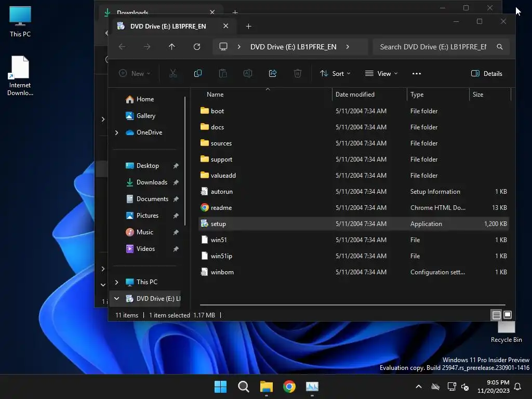The image size is (532, 399).
Task: Click the navigation pane vertical scrollbar
Action: [185, 161]
